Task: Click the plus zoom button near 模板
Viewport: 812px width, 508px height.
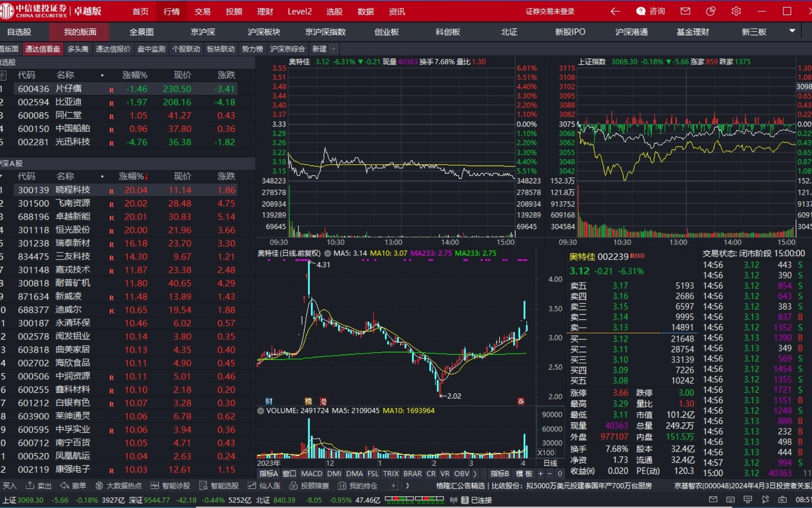Action: pos(540,474)
